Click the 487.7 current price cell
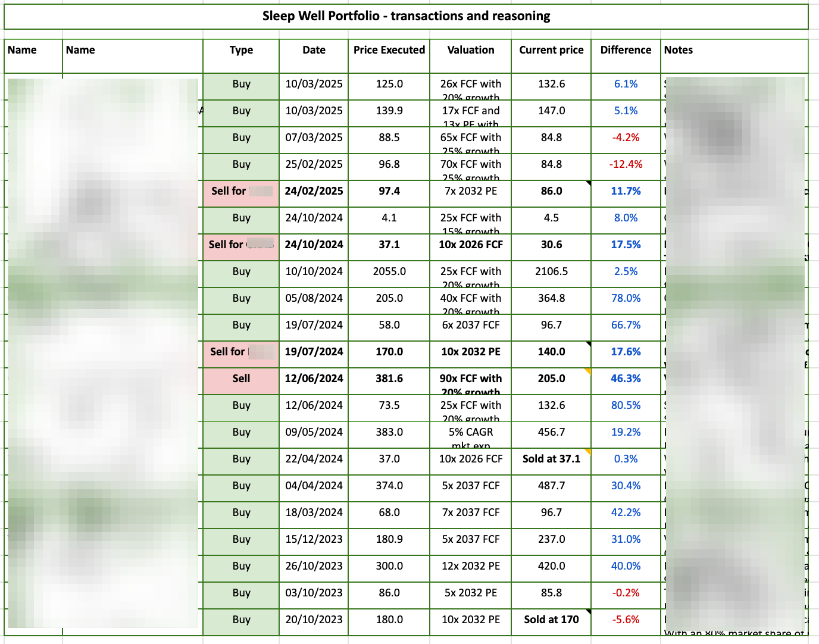This screenshot has width=819, height=644. click(x=551, y=489)
